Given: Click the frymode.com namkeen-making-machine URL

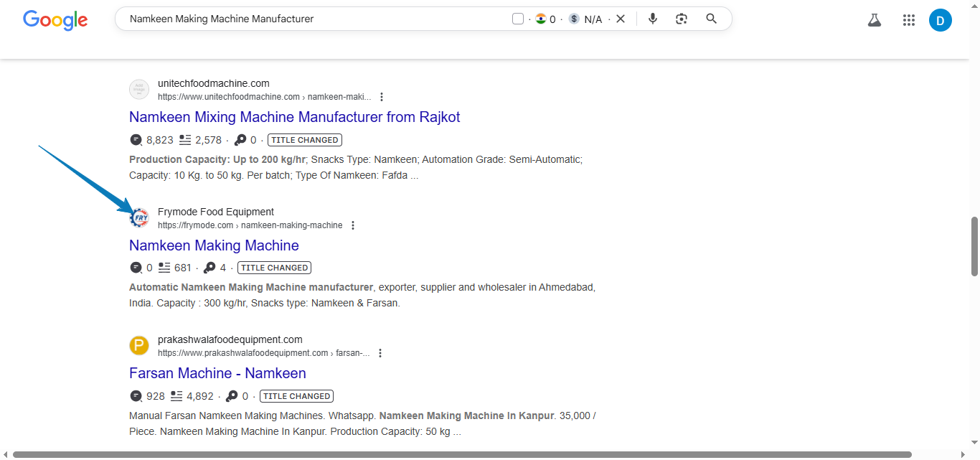Looking at the screenshot, I should pos(250,225).
